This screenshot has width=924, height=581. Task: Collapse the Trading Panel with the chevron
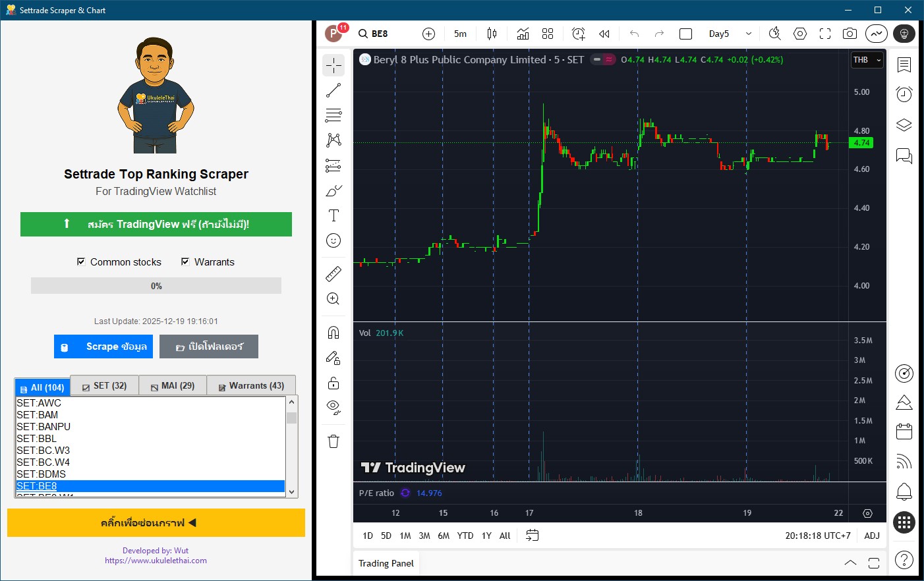850,563
